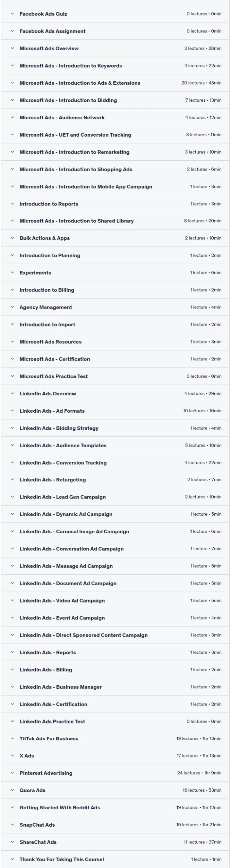
Task: Expand the X Ads section
Action: coord(115,756)
